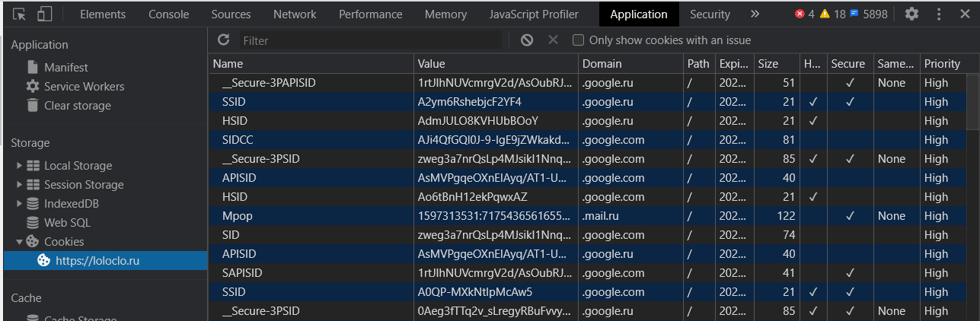The height and width of the screenshot is (321, 980).
Task: Select the Mpop cookie row
Action: point(587,216)
